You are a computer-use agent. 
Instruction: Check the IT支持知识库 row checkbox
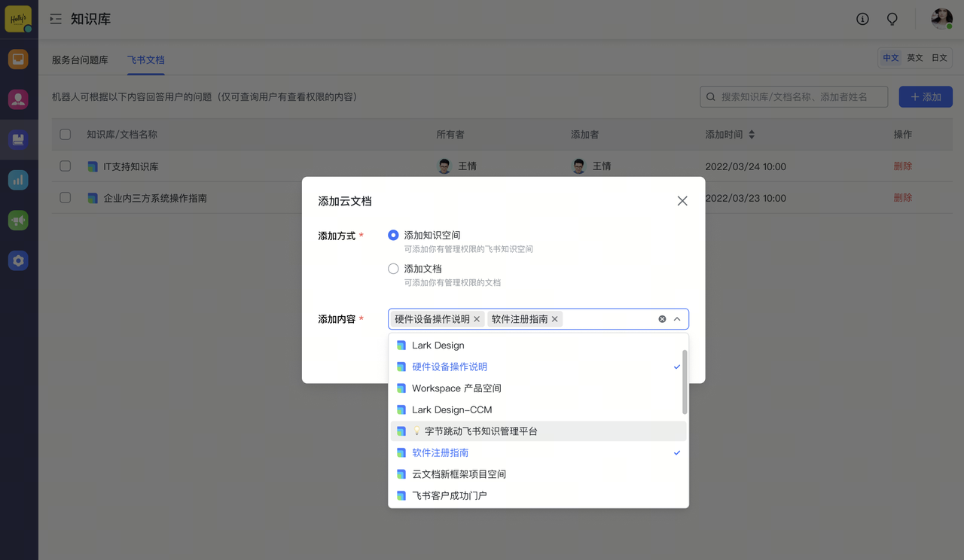(x=66, y=166)
